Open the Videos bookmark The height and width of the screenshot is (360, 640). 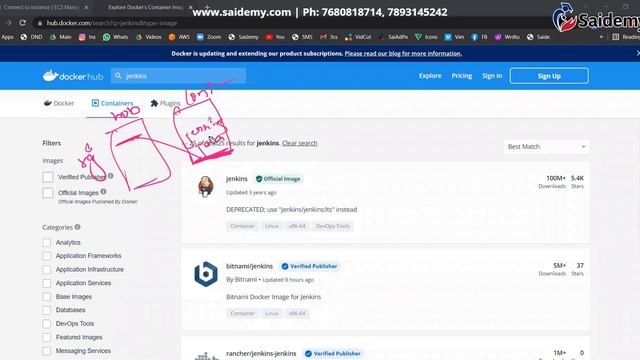coord(149,37)
